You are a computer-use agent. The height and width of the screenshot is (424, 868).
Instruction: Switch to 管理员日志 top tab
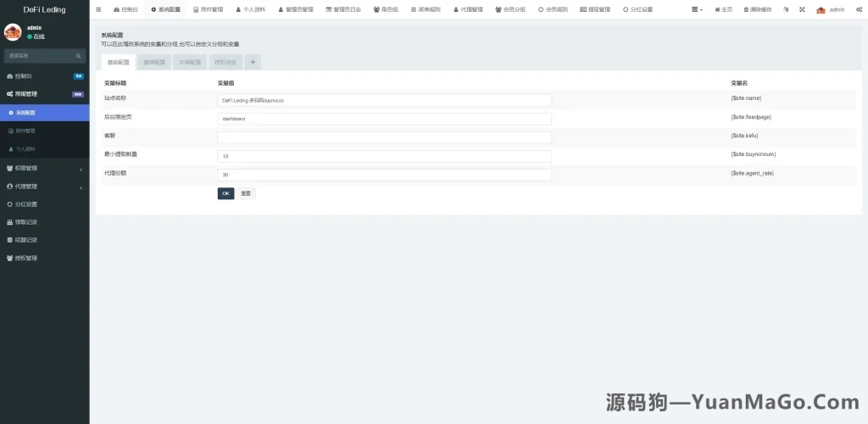pyautogui.click(x=343, y=9)
